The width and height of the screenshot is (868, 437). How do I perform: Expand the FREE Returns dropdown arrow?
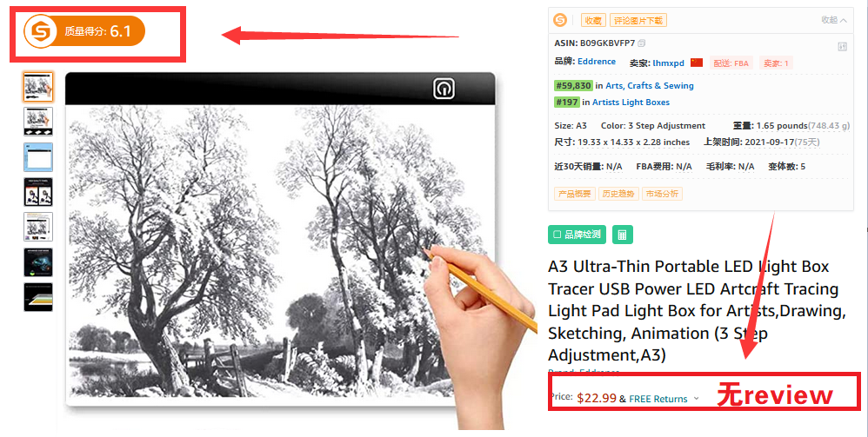(697, 398)
